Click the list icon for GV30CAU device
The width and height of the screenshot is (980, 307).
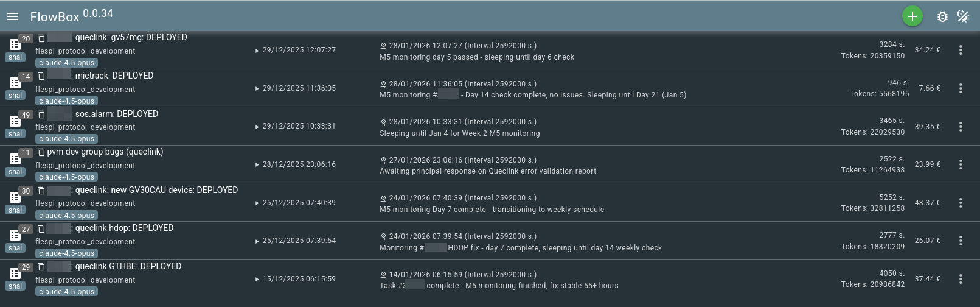click(x=15, y=197)
